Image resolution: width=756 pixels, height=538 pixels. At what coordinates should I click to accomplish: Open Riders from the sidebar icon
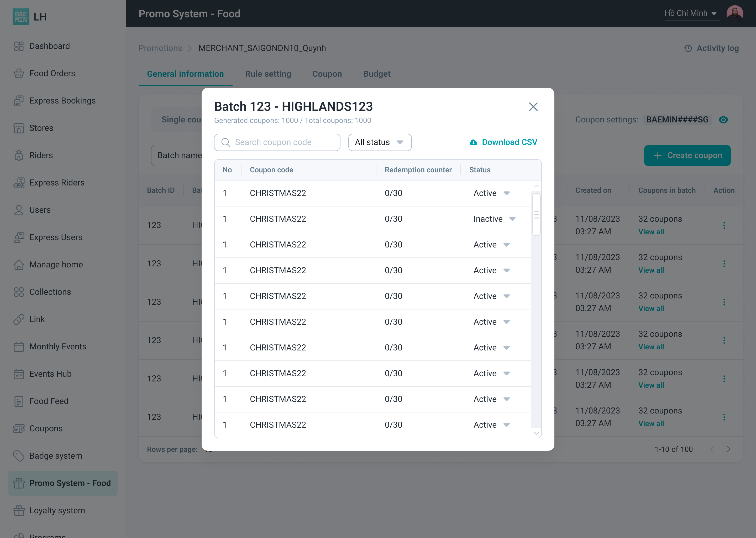(x=19, y=155)
